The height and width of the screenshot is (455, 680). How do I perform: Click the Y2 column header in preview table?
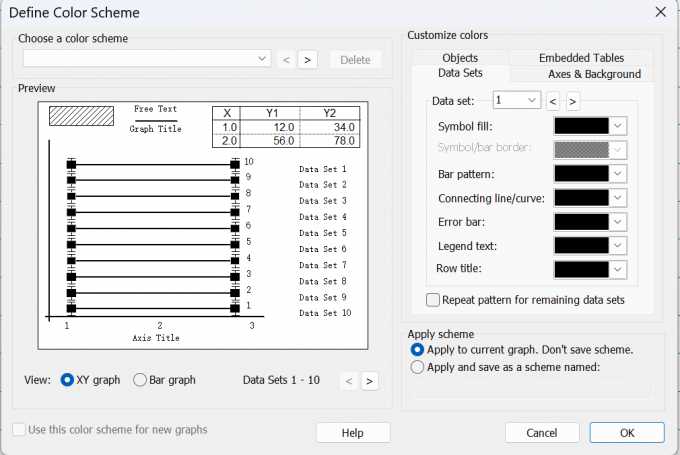330,113
